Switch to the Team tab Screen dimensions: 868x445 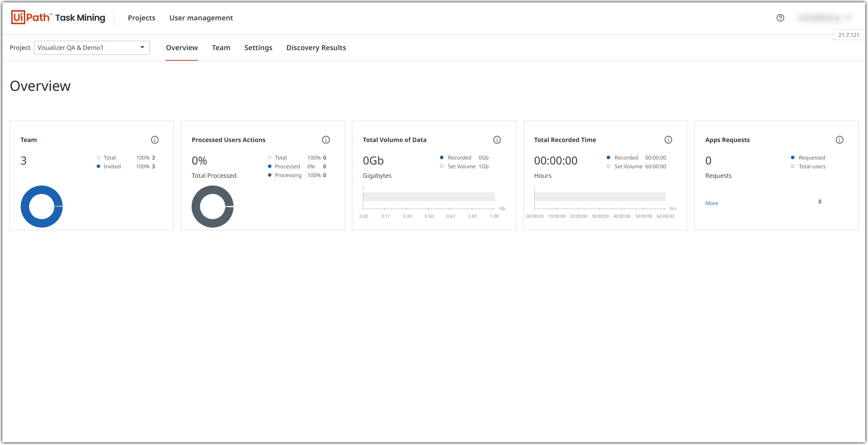[x=221, y=48]
